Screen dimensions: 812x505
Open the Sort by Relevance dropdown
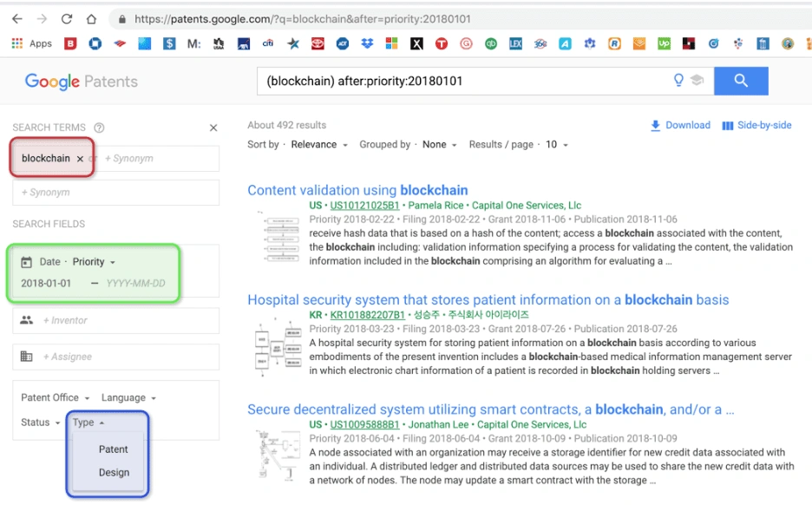[319, 145]
